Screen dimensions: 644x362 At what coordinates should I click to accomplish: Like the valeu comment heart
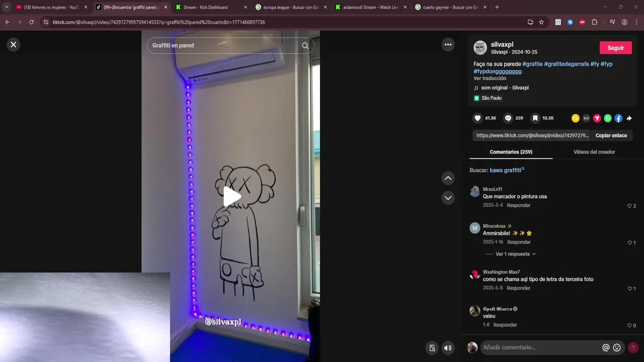(x=629, y=326)
